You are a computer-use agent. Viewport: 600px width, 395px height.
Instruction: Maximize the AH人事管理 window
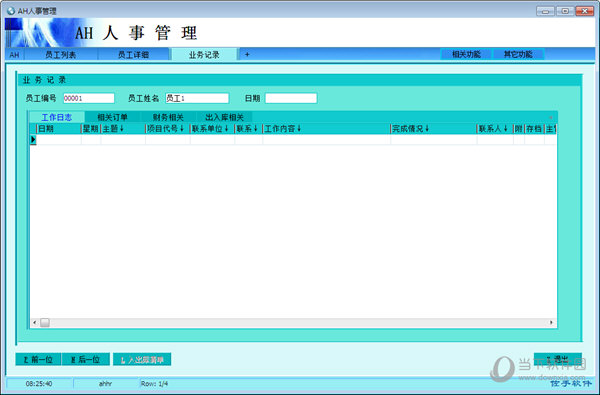(565, 11)
